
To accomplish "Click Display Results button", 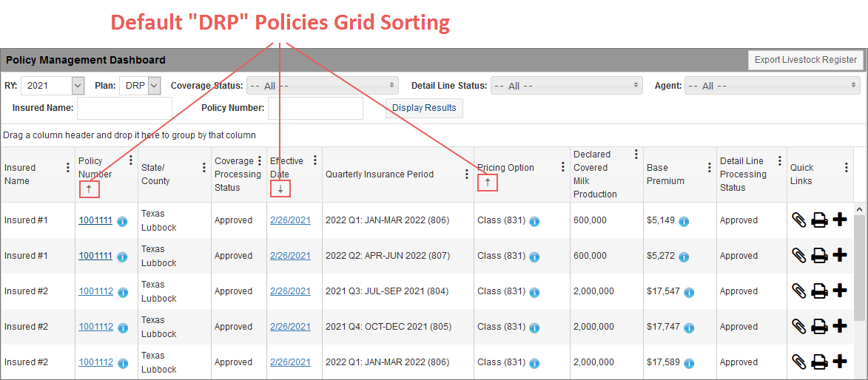I will 424,108.
